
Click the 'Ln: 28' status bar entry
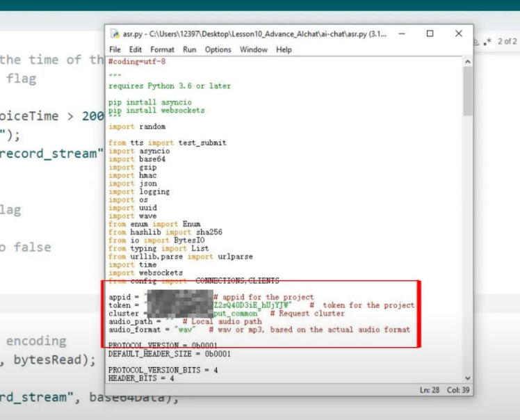click(x=430, y=390)
